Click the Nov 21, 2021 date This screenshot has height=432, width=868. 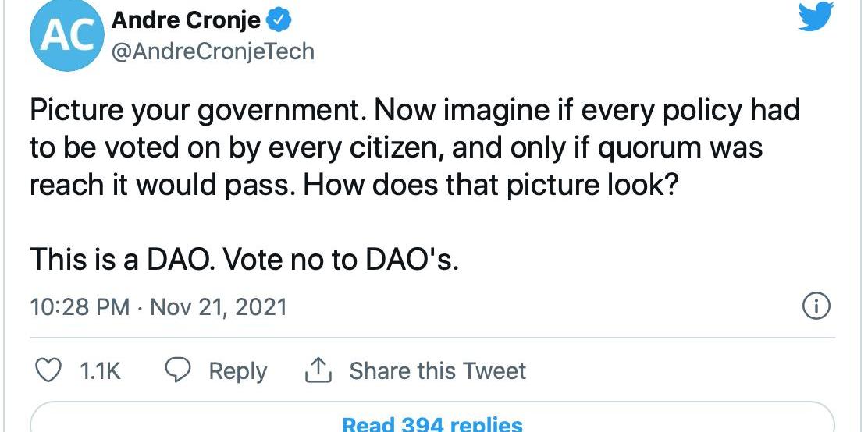[218, 306]
